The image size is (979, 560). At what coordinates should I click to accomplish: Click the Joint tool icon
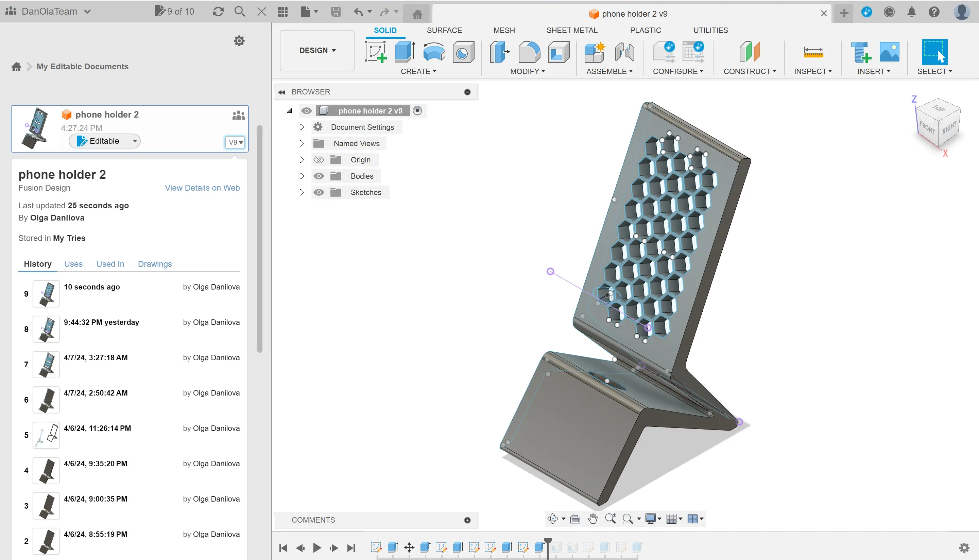coord(624,52)
